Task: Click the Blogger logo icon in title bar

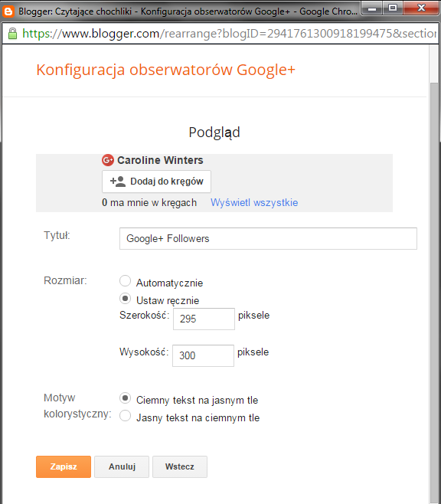Action: [x=8, y=11]
